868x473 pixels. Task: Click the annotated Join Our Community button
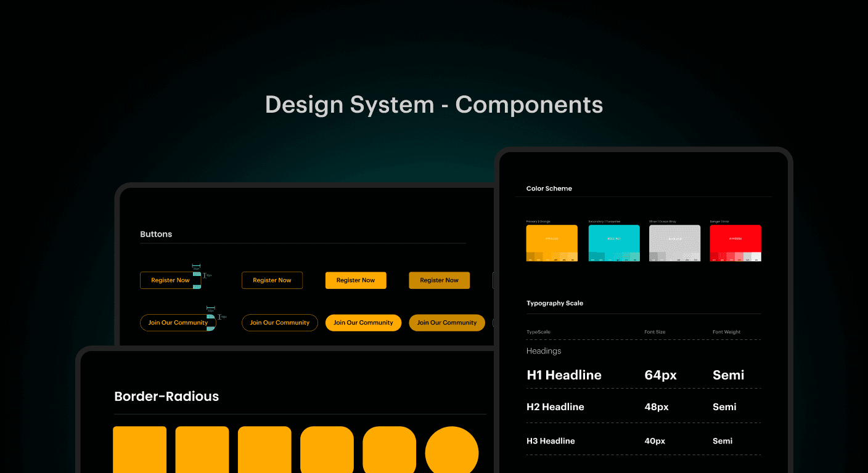tap(178, 322)
